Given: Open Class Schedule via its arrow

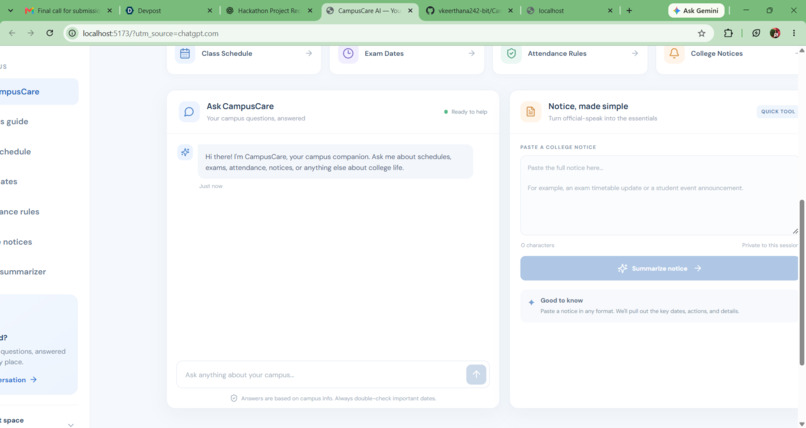Looking at the screenshot, I should (x=308, y=53).
